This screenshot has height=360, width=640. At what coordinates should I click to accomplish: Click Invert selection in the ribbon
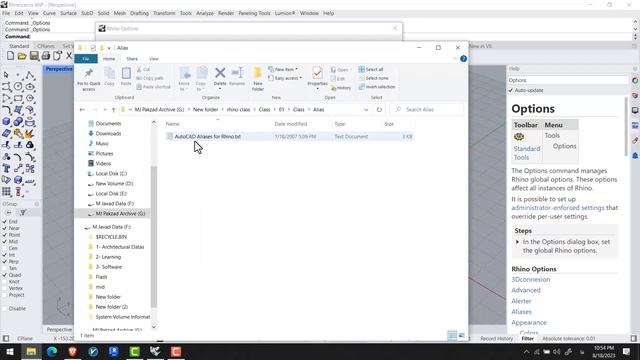click(377, 87)
